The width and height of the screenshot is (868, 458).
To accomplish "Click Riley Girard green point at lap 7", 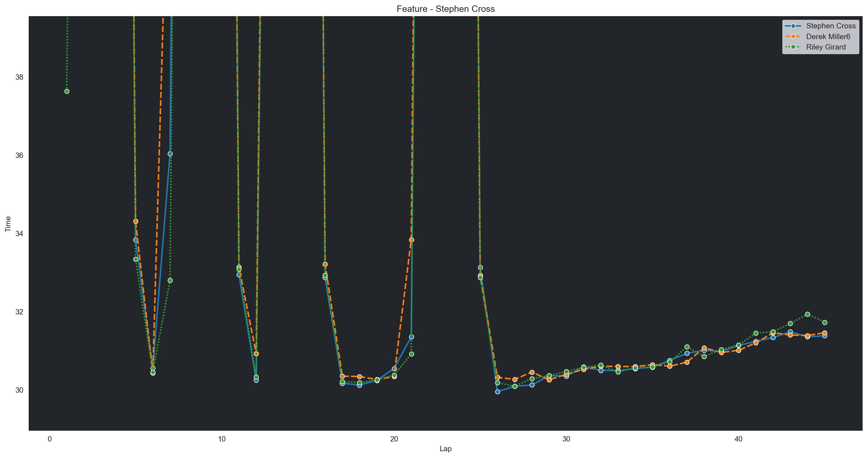I will [x=170, y=280].
